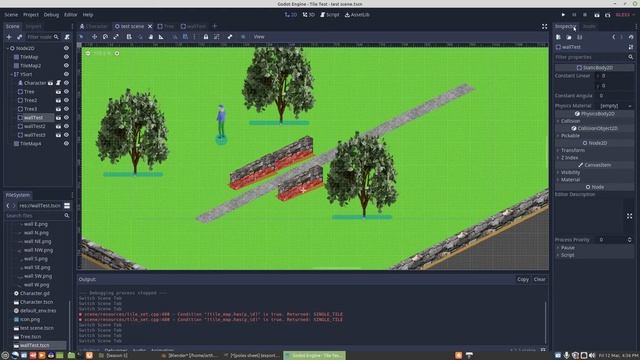Image resolution: width=640 pixels, height=360 pixels.
Task: Expand the Material section
Action: click(594, 180)
